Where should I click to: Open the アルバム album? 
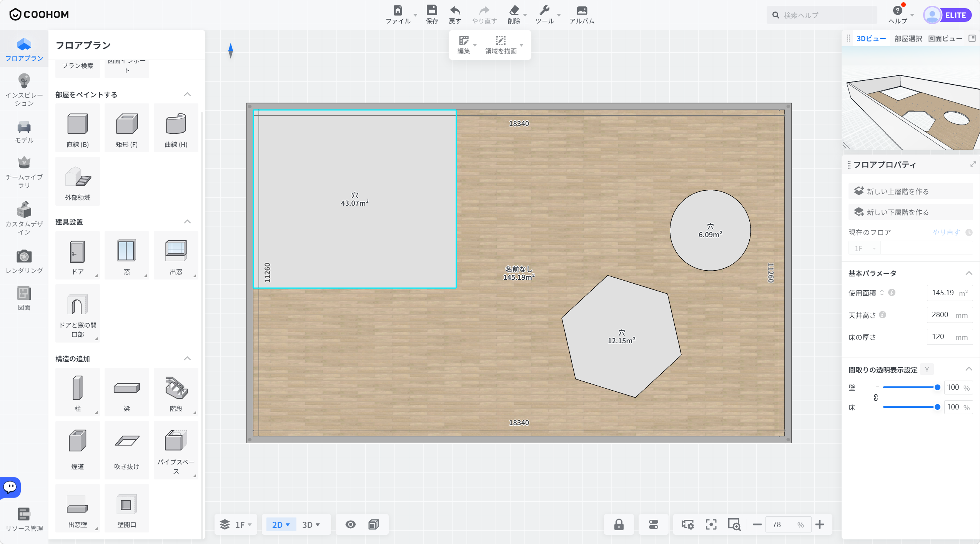[x=582, y=15]
